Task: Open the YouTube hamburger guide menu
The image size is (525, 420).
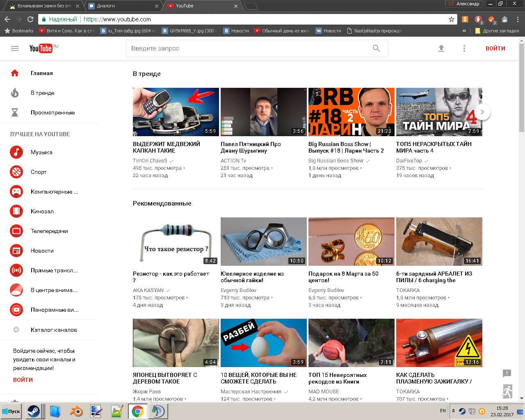Action: tap(15, 48)
